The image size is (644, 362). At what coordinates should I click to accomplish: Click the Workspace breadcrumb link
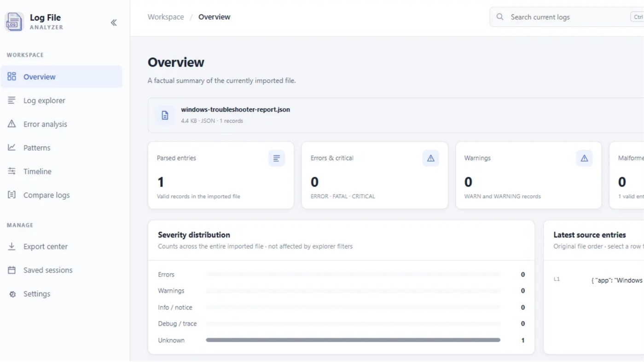click(x=166, y=17)
